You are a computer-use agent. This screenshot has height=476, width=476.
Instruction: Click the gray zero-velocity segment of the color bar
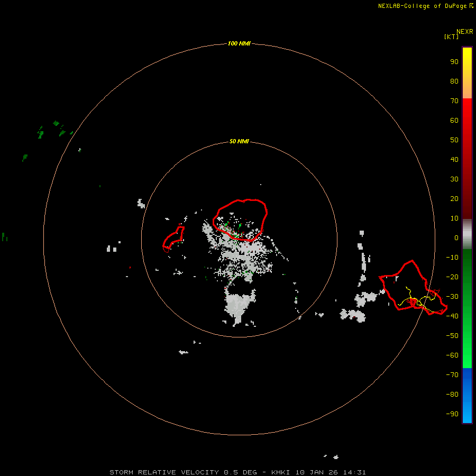467,234
